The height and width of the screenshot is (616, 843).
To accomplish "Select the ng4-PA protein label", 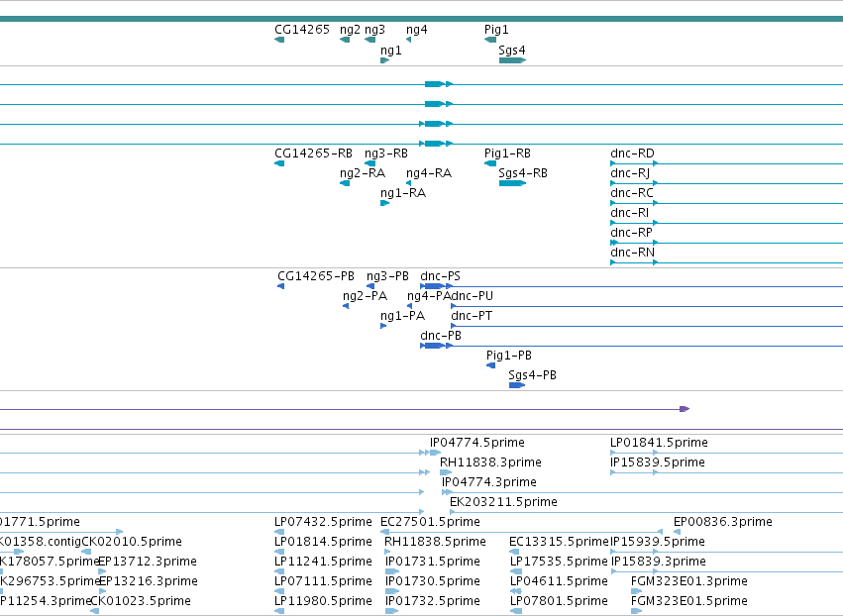I will (429, 297).
